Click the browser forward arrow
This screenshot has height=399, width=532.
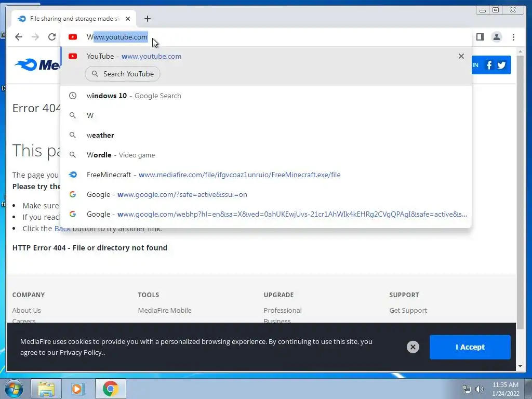coord(35,37)
